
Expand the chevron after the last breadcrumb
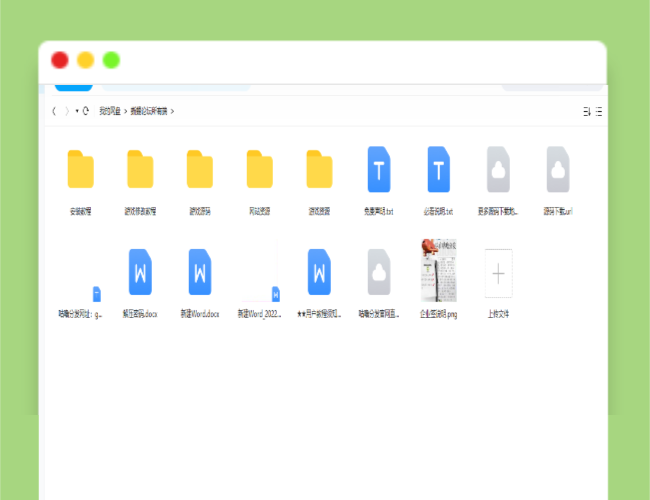point(172,111)
